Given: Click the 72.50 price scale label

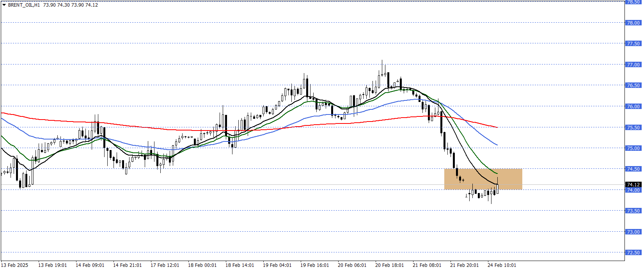Looking at the screenshot, I should 633,252.
